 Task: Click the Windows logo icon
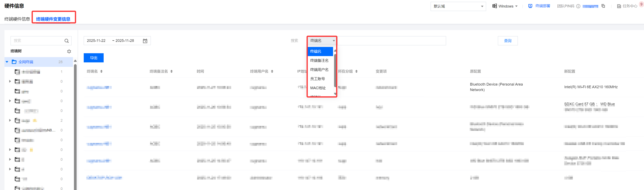point(494,6)
